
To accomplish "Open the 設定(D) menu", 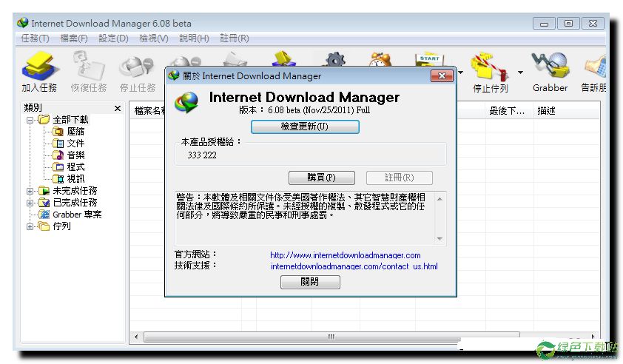I will (x=114, y=38).
